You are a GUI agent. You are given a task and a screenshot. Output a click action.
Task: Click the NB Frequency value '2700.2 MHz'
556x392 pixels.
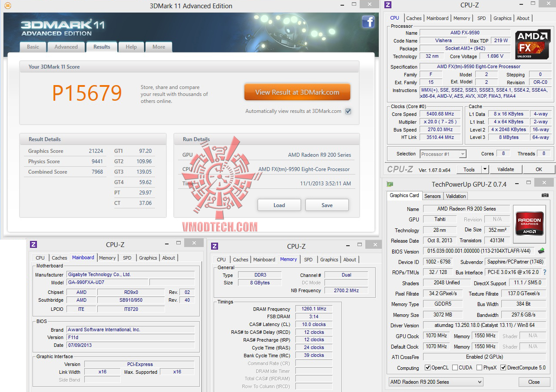click(346, 291)
